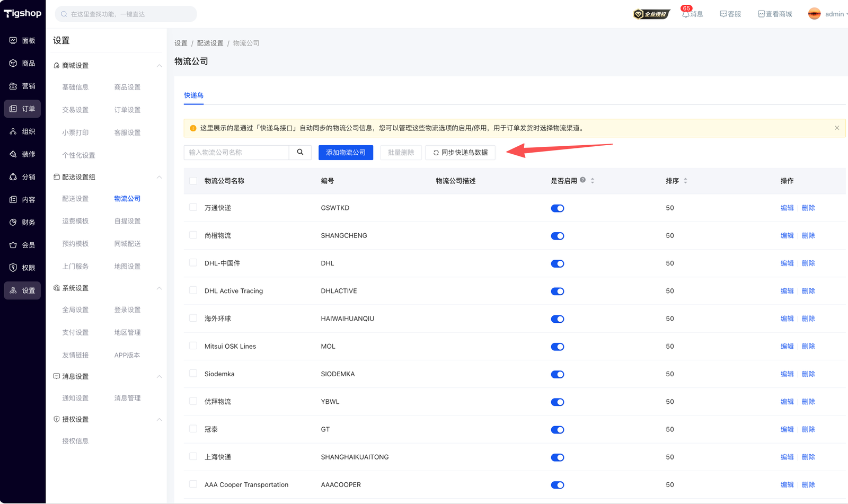Viewport: 848px width, 504px height.
Task: Tick the select-all checkbox in table header
Action: [193, 181]
